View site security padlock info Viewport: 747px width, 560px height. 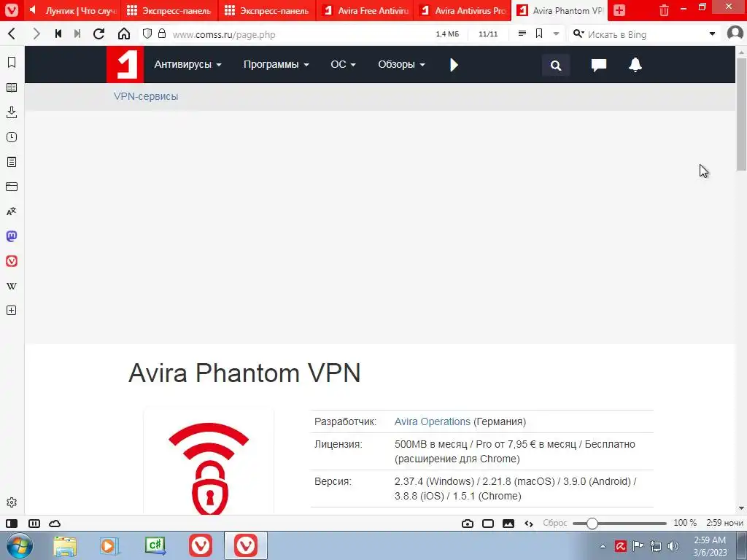(162, 34)
